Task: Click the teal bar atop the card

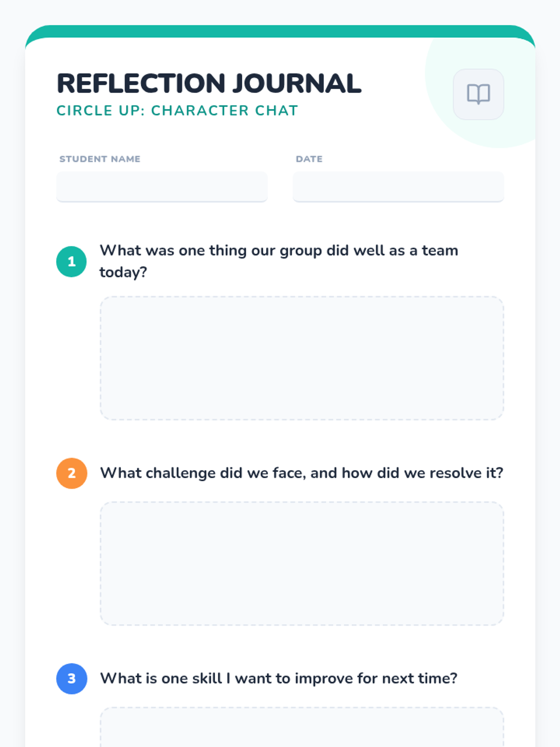Action: pos(280,31)
